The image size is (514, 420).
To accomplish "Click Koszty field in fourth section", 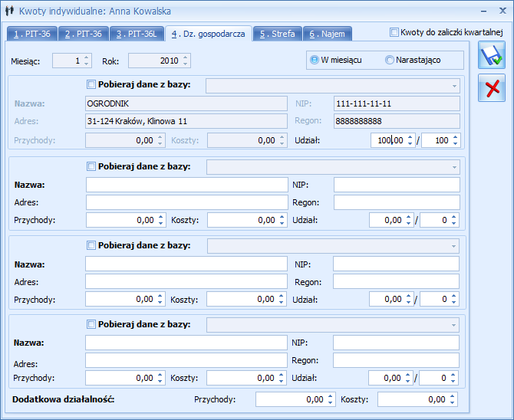I will pyautogui.click(x=246, y=378).
